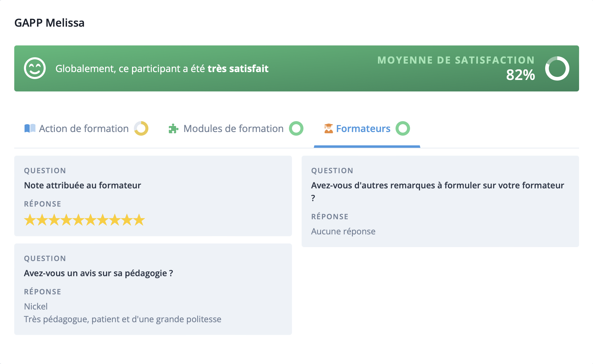
Task: Click the 'Nickel' pedagogy response text
Action: point(36,306)
